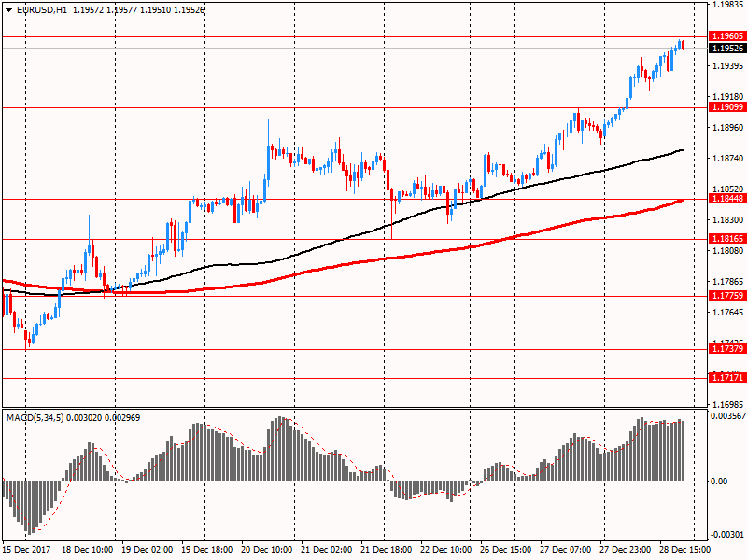Select the 1.17759 level label
This screenshot has width=747, height=560.
[727, 295]
